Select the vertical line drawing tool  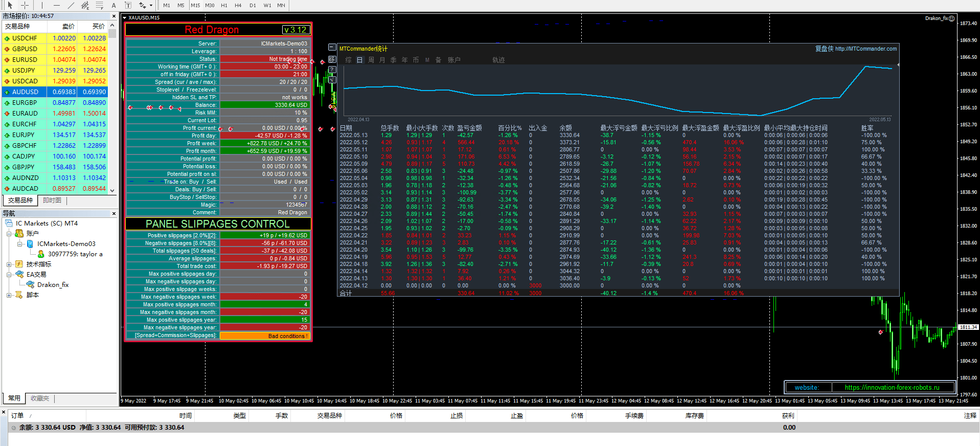pyautogui.click(x=41, y=5)
